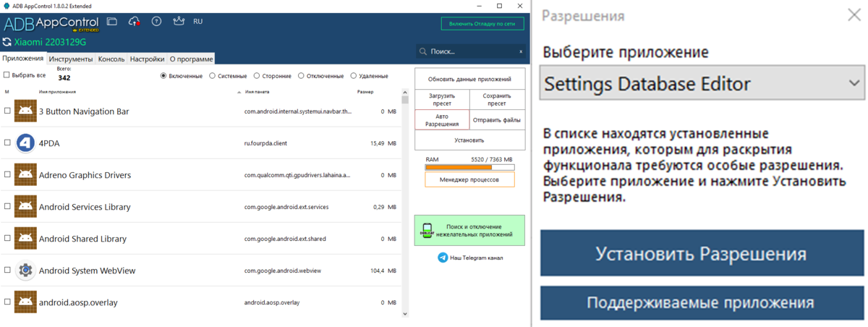Click the Adreno Graphics Drivers app icon
Screen dimensions: 868x327
(x=26, y=175)
